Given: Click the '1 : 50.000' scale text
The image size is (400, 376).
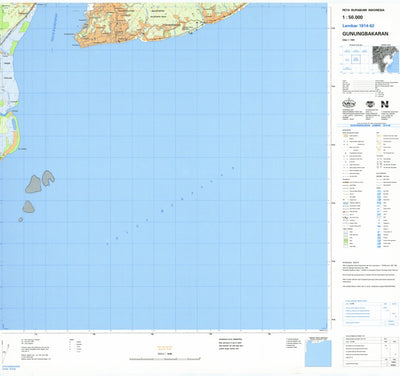Looking at the screenshot, I should (353, 17).
